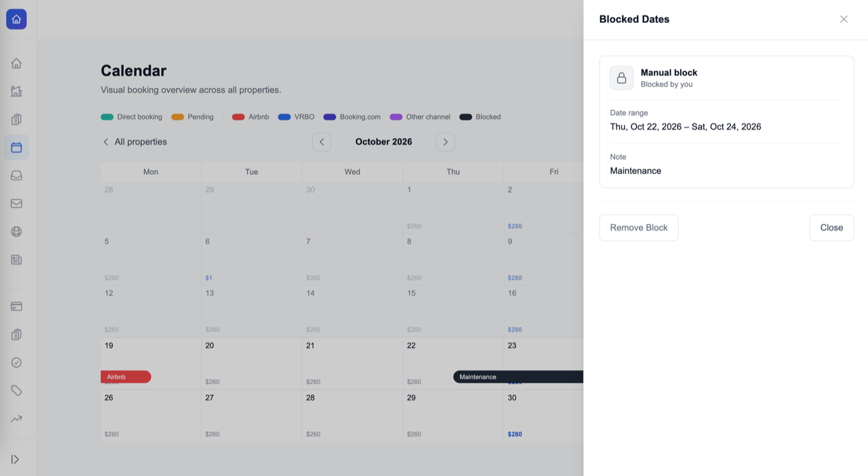
Task: Open the red Airbnb booking bar
Action: [x=126, y=377]
